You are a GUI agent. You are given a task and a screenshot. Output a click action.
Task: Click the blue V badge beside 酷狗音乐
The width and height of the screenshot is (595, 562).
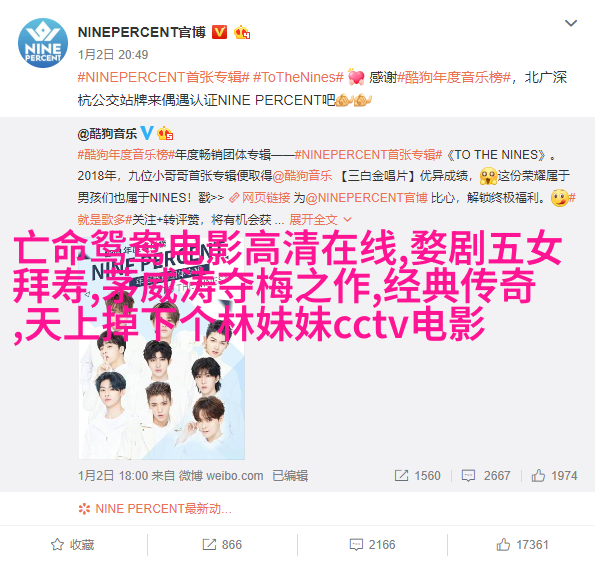click(x=147, y=133)
